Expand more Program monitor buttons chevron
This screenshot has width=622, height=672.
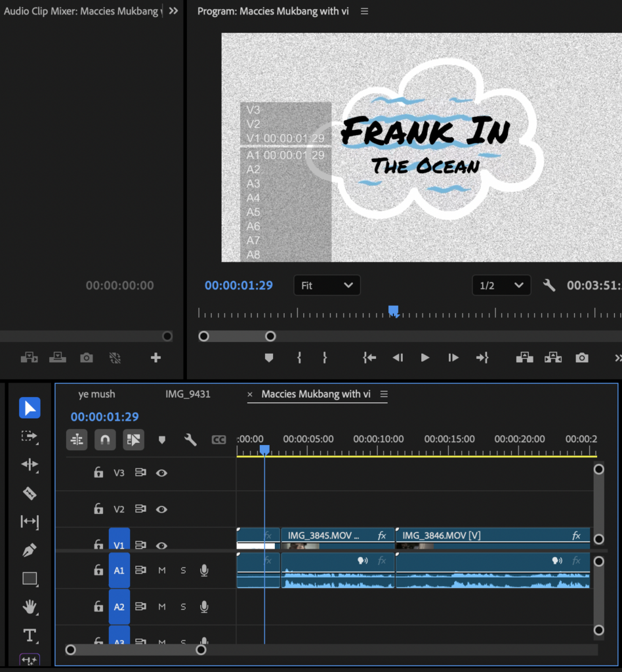point(617,358)
